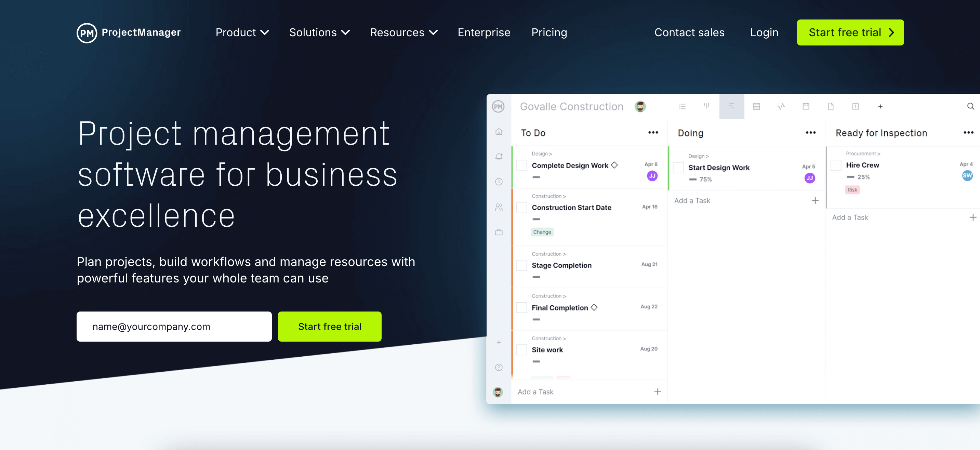The width and height of the screenshot is (980, 450).
Task: Click the milestone diamond on Final Completion
Action: pos(594,307)
